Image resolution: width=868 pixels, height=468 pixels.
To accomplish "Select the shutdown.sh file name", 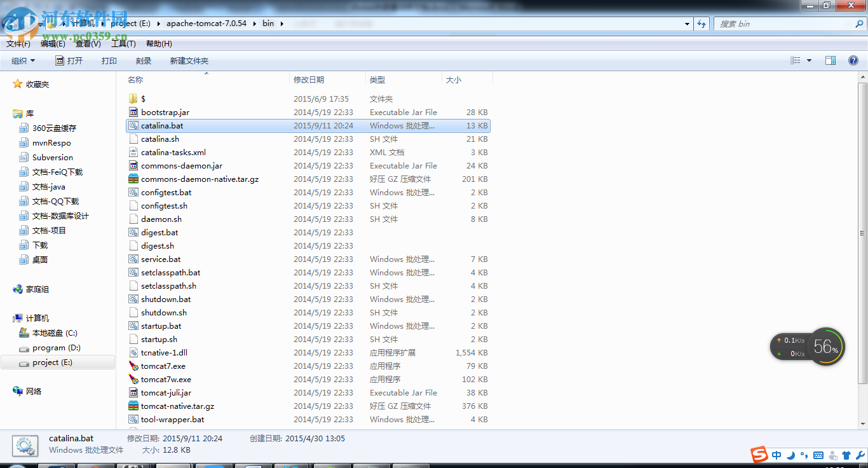I will point(164,312).
